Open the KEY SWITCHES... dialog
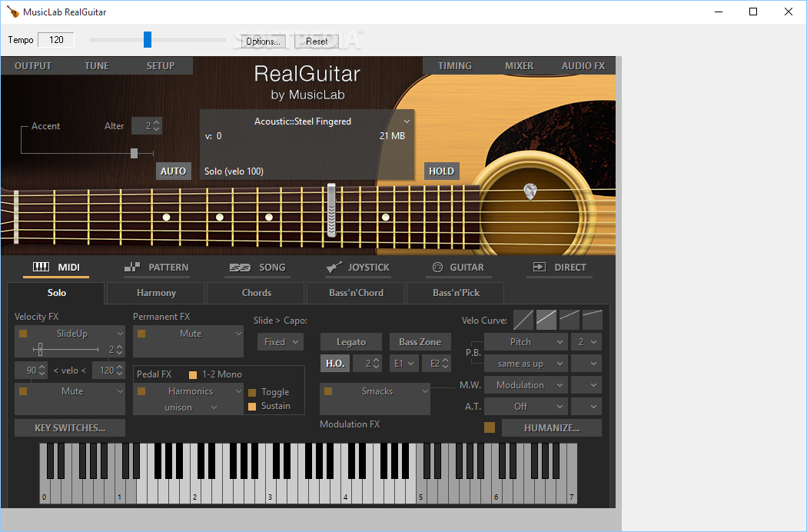The height and width of the screenshot is (532, 807). click(x=70, y=428)
